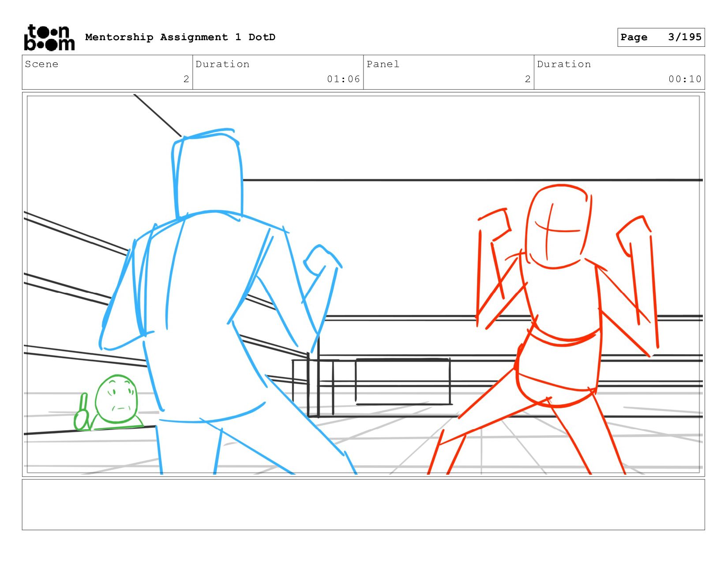Select the Scene number value 2
Image resolution: width=728 pixels, height=563 pixels.
(186, 79)
